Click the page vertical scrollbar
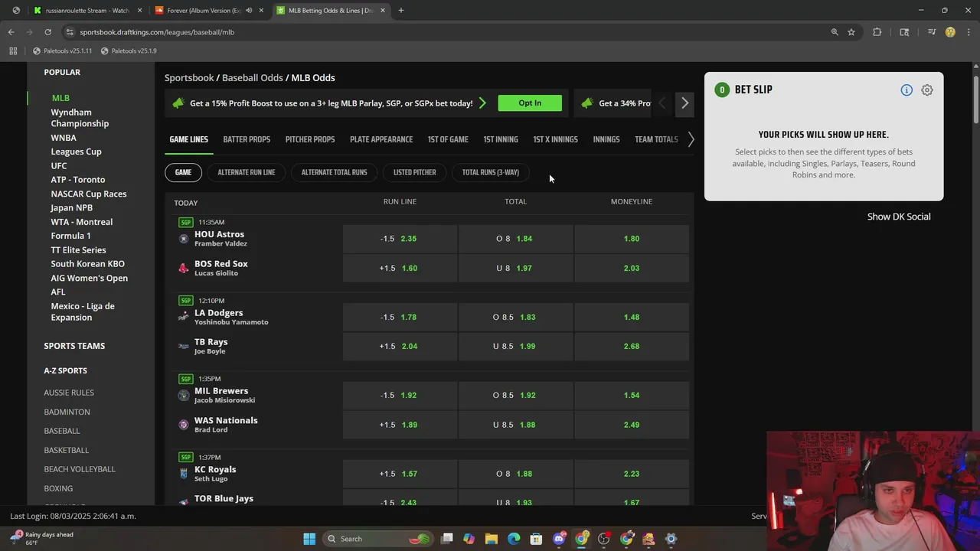This screenshot has height=551, width=980. [975, 98]
